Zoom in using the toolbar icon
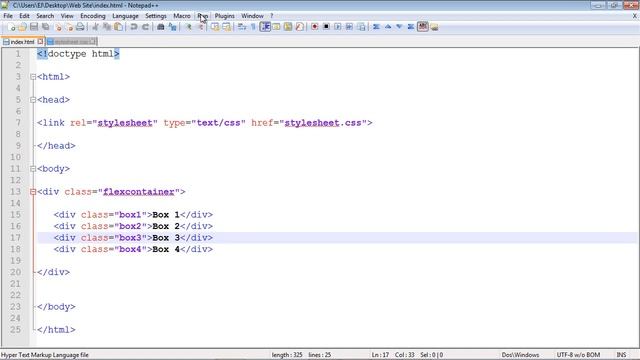 tap(189, 27)
